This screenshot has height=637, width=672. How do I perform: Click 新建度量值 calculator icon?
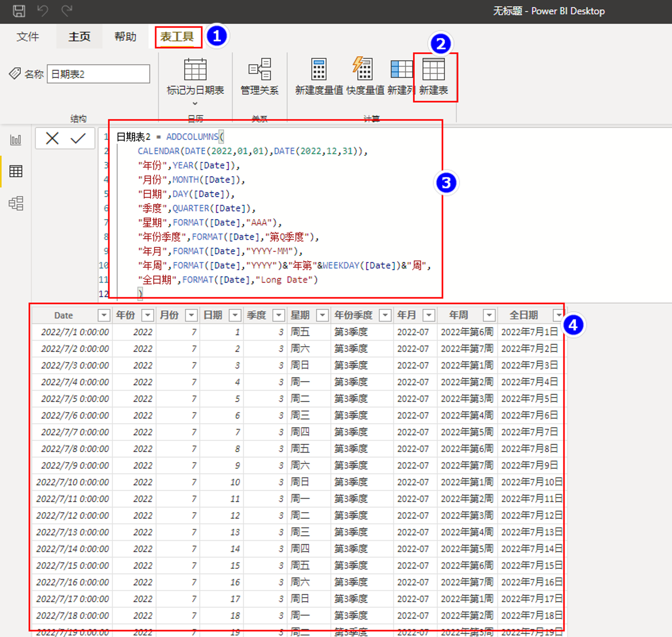tap(319, 69)
